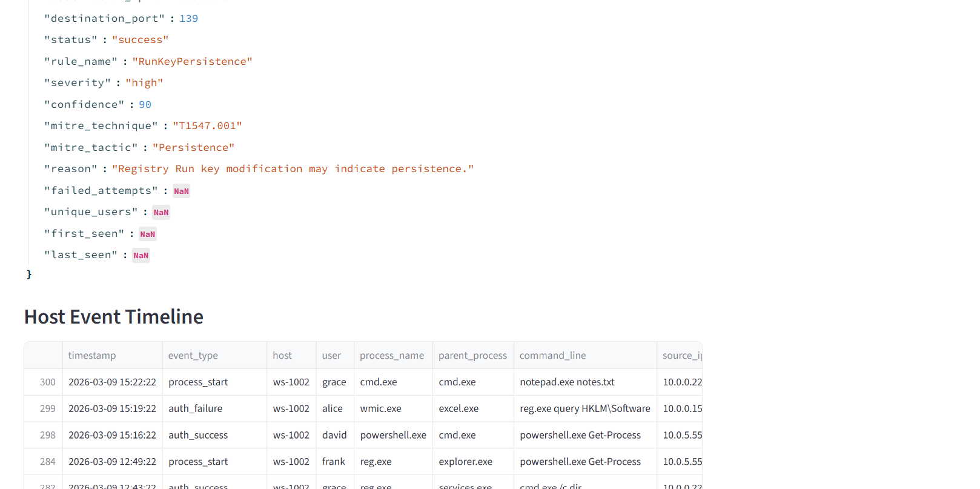
Task: Click the NaN value of unique_users
Action: click(161, 212)
